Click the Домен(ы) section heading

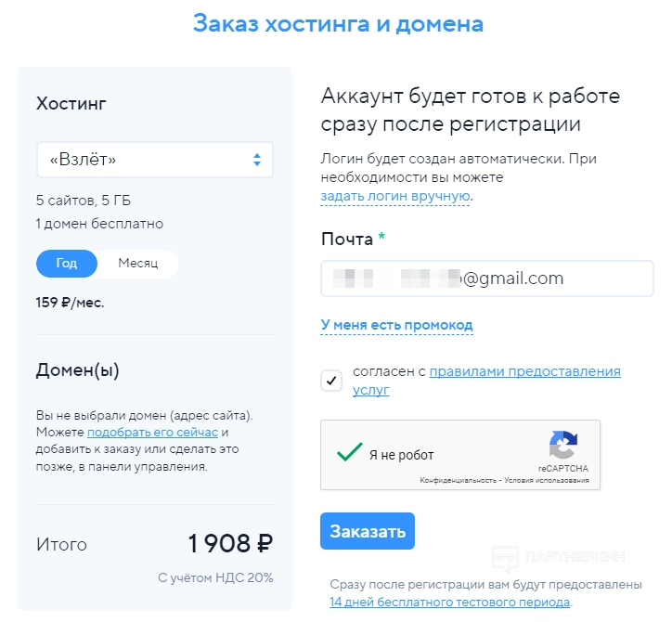click(x=78, y=370)
